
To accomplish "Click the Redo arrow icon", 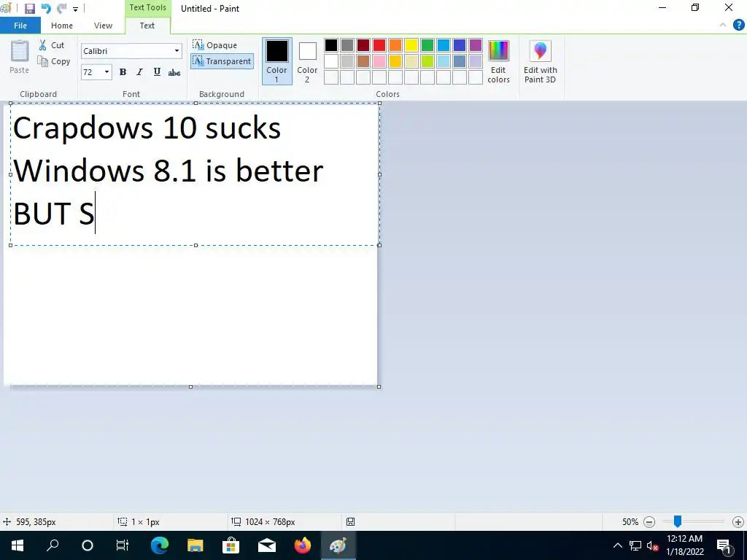I will (x=62, y=9).
